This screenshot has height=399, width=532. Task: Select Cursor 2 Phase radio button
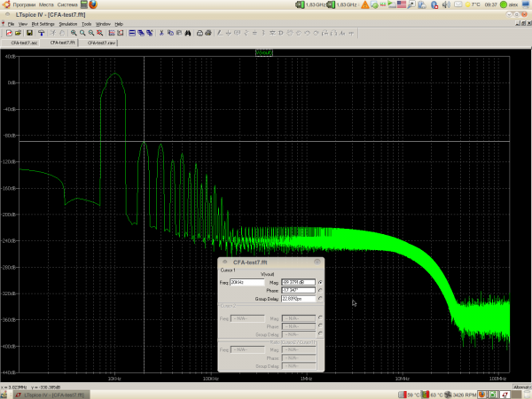click(320, 326)
